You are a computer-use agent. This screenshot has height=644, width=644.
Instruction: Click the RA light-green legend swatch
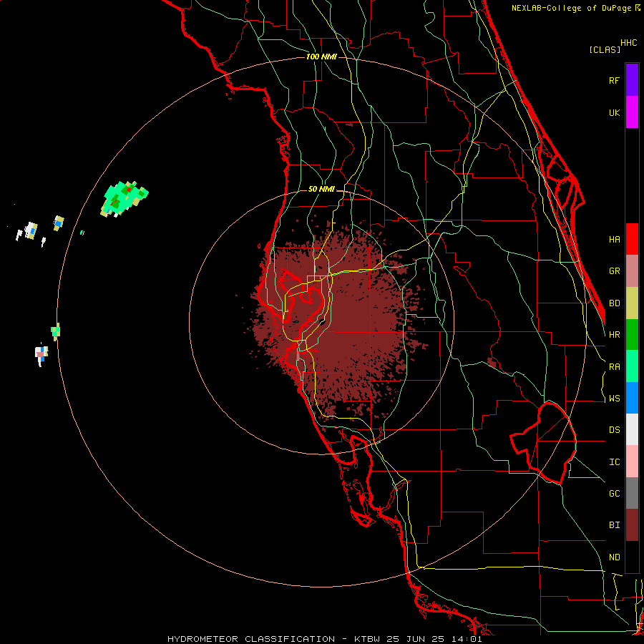click(x=632, y=366)
